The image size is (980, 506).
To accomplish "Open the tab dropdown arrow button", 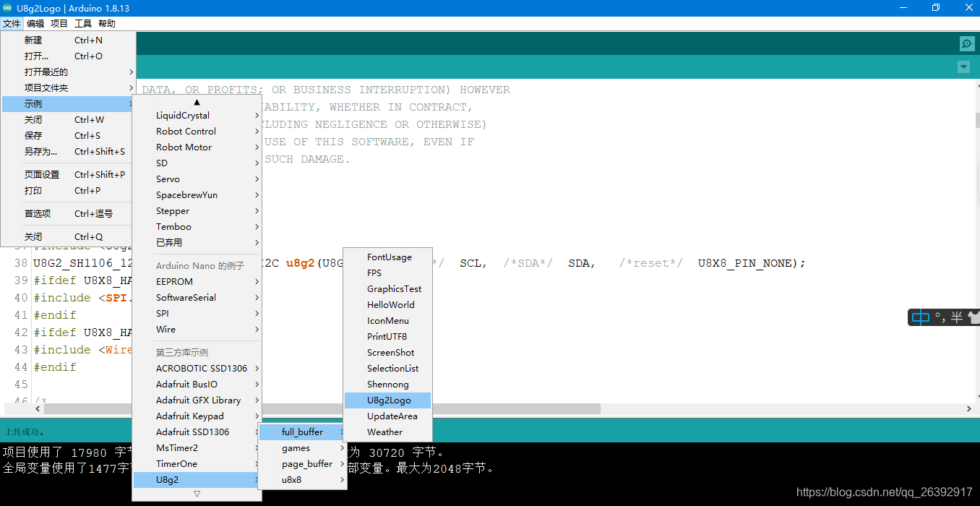I will (x=963, y=67).
